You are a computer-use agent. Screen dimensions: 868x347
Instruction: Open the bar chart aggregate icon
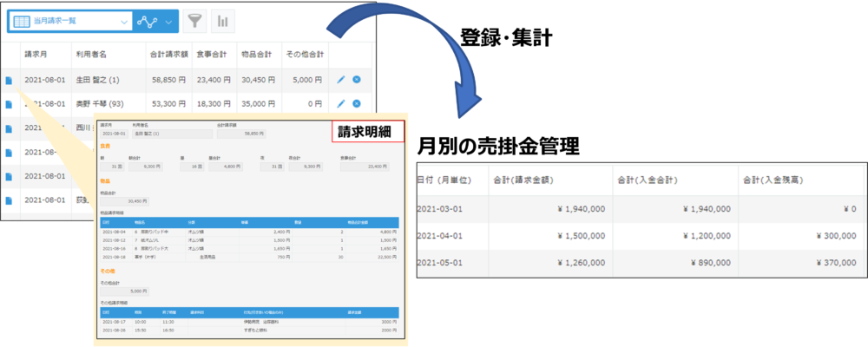(x=223, y=21)
